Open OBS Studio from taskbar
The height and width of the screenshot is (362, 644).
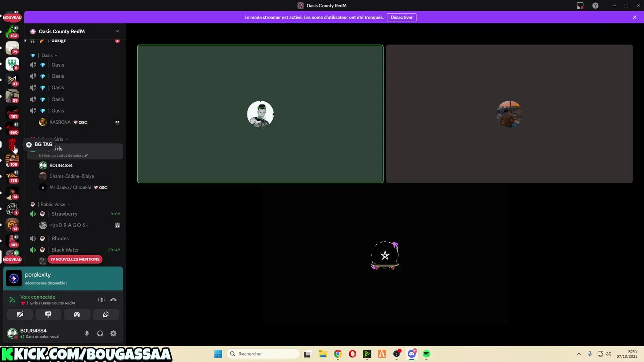click(x=397, y=354)
